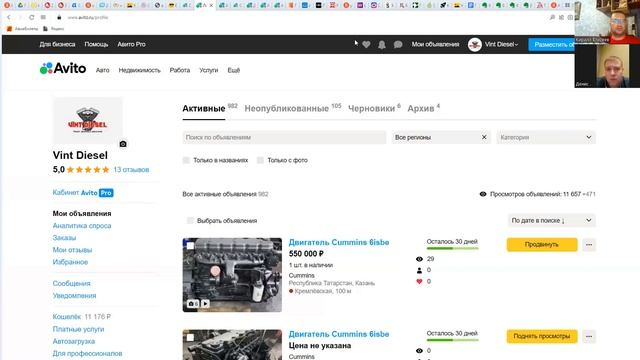The image size is (640, 360).
Task: Click the browser address bar lock icon
Action: (x=59, y=18)
